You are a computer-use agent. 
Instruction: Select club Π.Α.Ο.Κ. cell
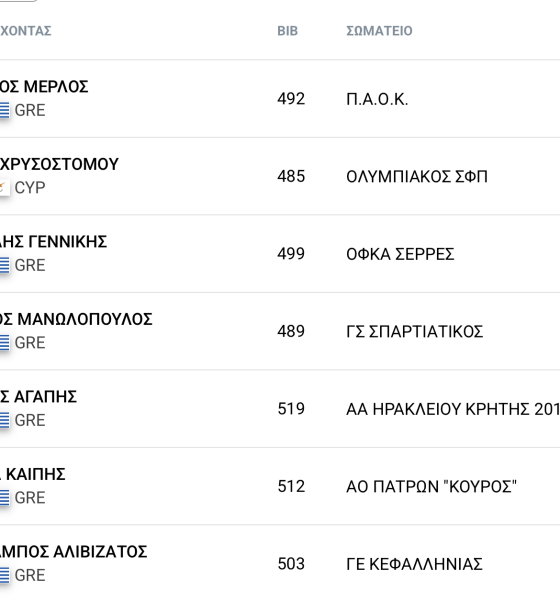377,99
